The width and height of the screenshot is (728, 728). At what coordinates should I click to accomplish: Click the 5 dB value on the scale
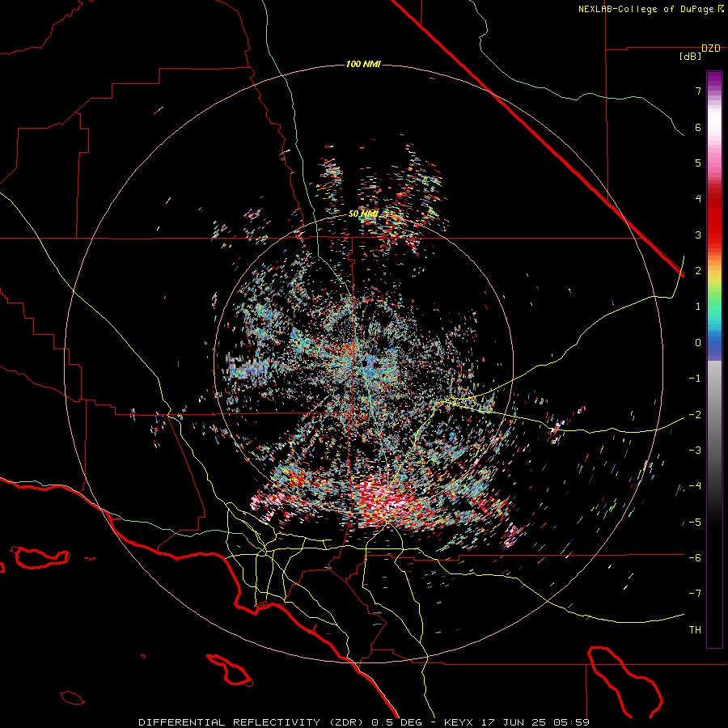[698, 163]
